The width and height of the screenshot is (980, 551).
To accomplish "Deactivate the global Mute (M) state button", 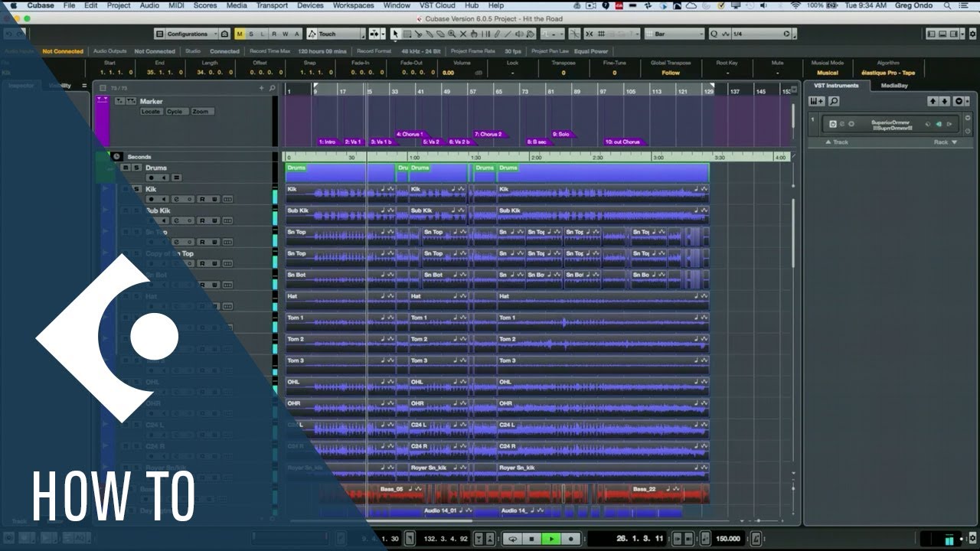I will click(240, 34).
